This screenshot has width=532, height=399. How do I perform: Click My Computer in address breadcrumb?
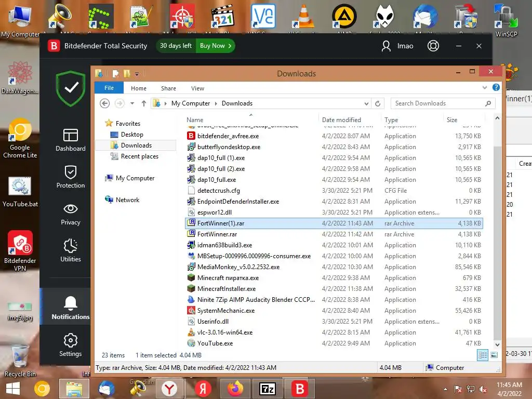pyautogui.click(x=190, y=103)
